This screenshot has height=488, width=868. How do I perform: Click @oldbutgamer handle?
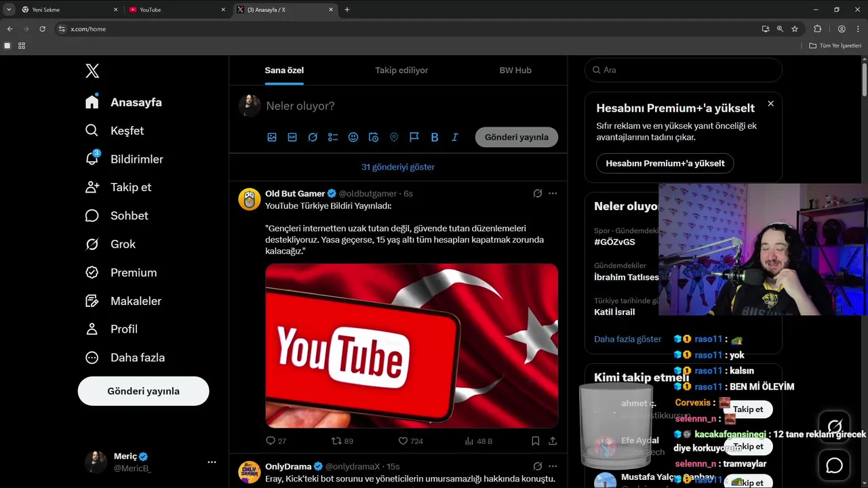(368, 193)
